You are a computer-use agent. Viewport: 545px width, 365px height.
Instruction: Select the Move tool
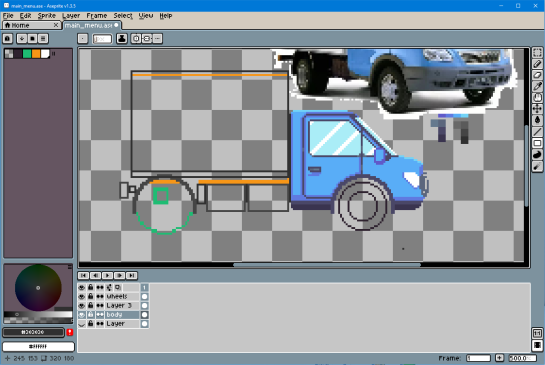[537, 109]
